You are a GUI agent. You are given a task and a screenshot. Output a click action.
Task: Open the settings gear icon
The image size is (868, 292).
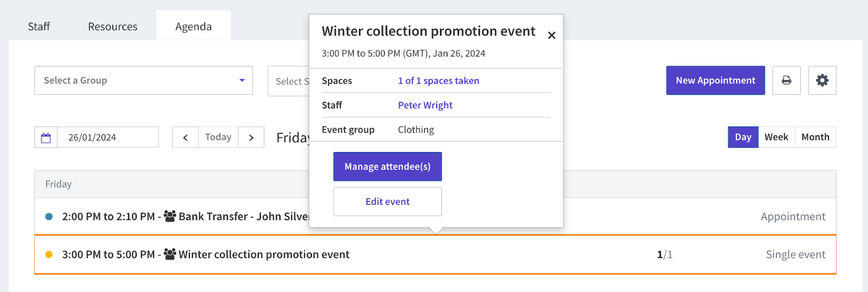pyautogui.click(x=822, y=80)
